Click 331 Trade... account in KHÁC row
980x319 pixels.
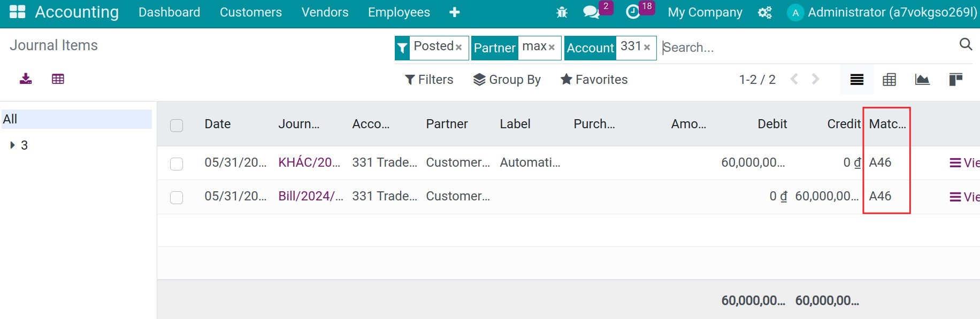click(385, 162)
